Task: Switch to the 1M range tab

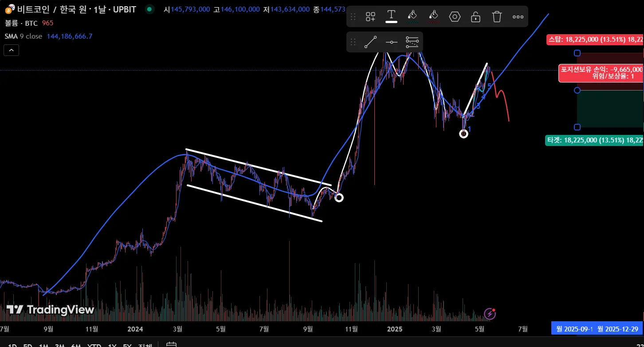Action: (43, 344)
